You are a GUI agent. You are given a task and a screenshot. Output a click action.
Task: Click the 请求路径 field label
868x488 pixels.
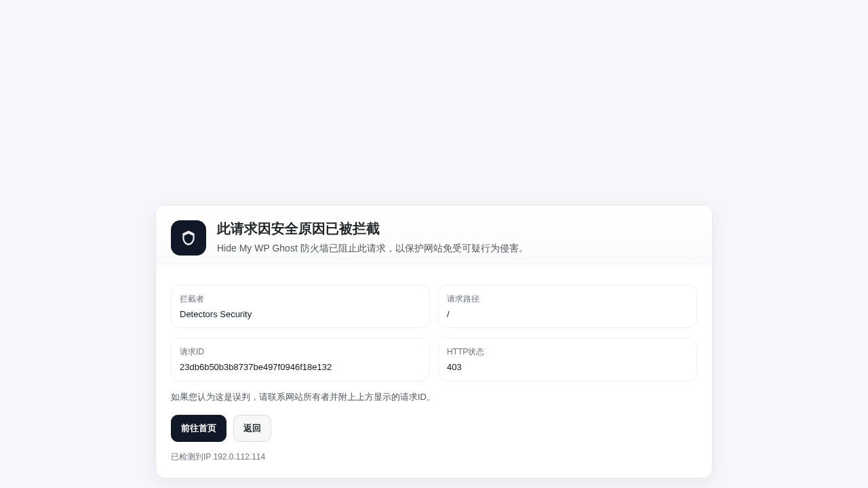[462, 299]
